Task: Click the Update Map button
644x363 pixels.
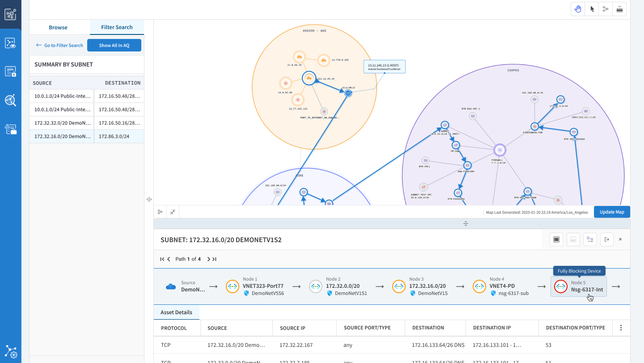Action: coord(612,212)
